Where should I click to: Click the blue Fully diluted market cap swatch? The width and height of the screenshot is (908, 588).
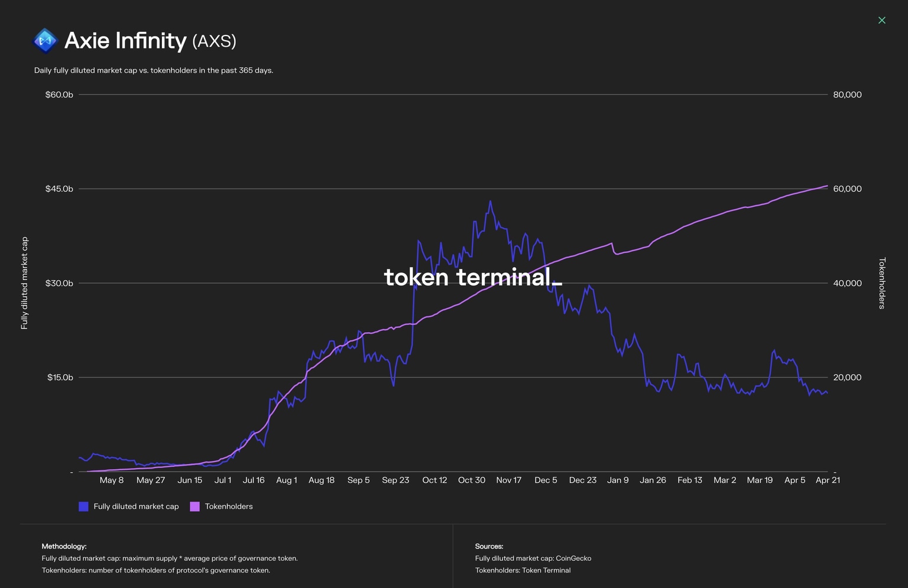83,506
